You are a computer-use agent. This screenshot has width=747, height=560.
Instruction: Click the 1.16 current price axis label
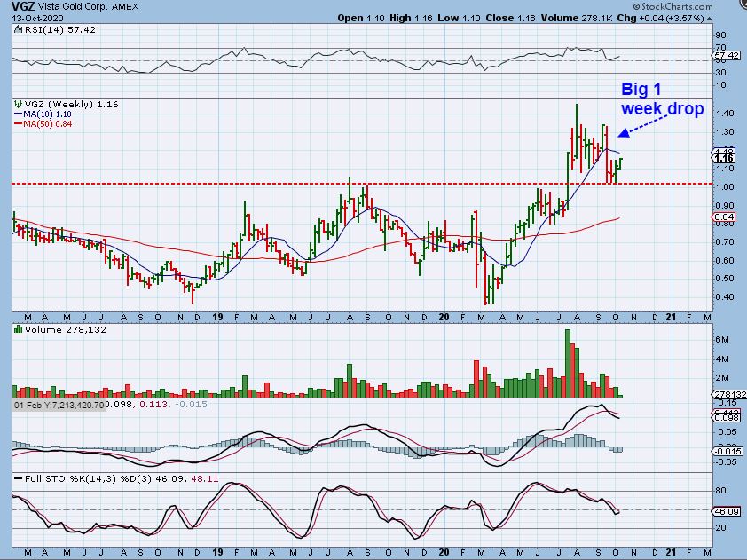pyautogui.click(x=724, y=158)
